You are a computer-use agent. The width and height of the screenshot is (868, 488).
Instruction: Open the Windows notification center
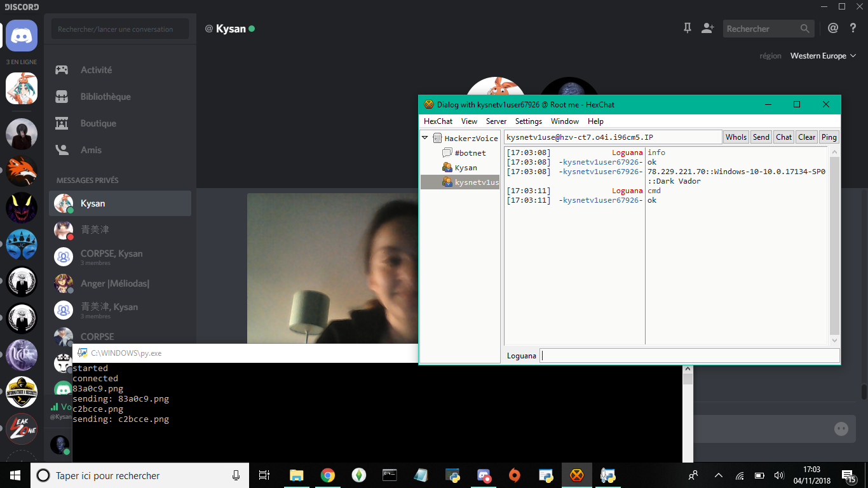(x=849, y=475)
